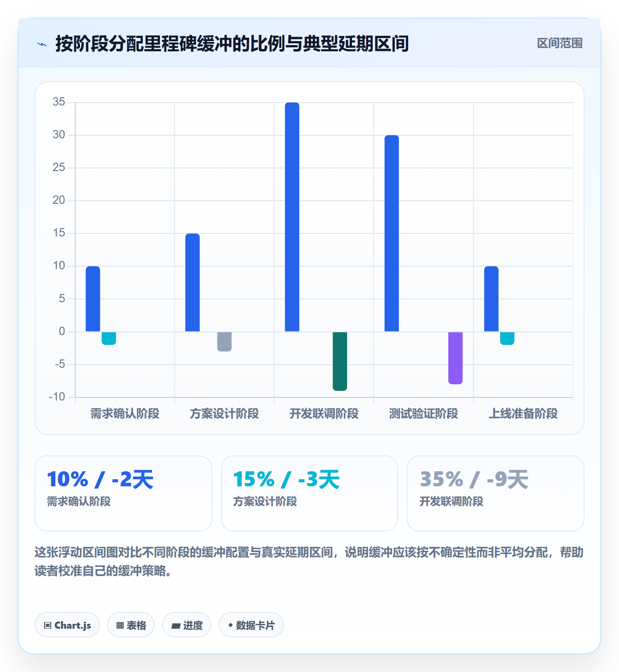
Task: Click the lightning icon beside the title
Action: [x=42, y=44]
